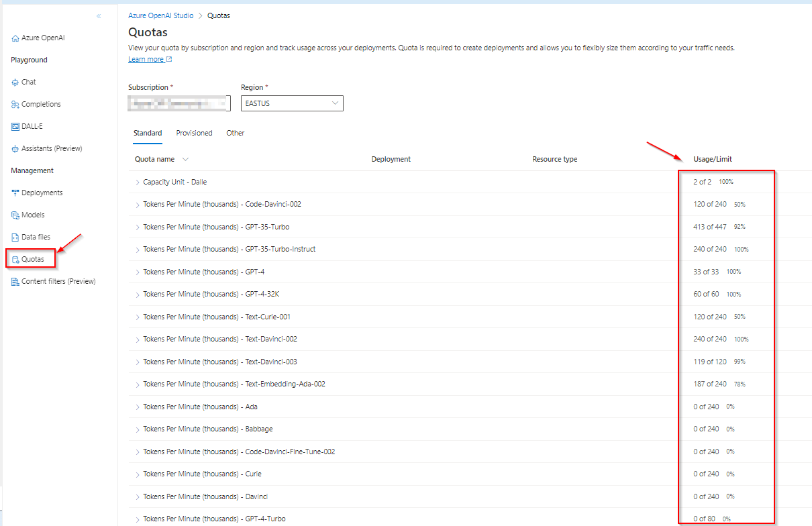Switch to the Other tab
This screenshot has height=526, width=812.
click(236, 133)
